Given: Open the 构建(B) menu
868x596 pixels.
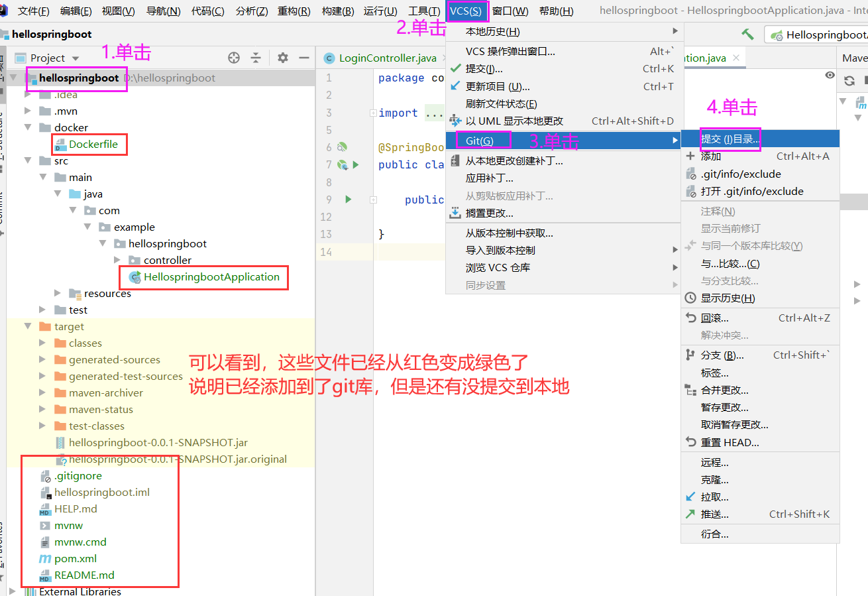Looking at the screenshot, I should (337, 11).
